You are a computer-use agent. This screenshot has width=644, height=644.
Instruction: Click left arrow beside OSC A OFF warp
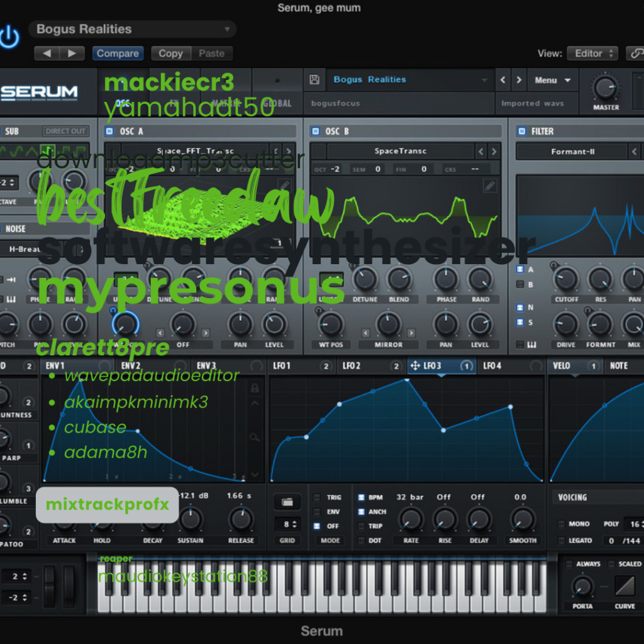click(x=160, y=333)
